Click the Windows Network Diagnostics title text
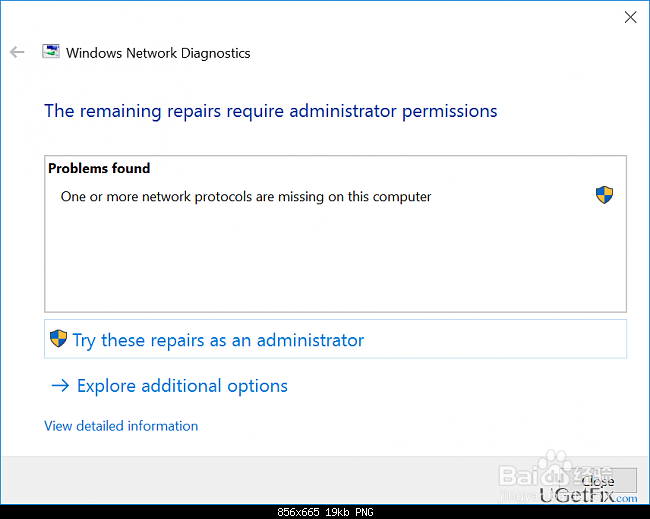The image size is (650, 519). (158, 53)
